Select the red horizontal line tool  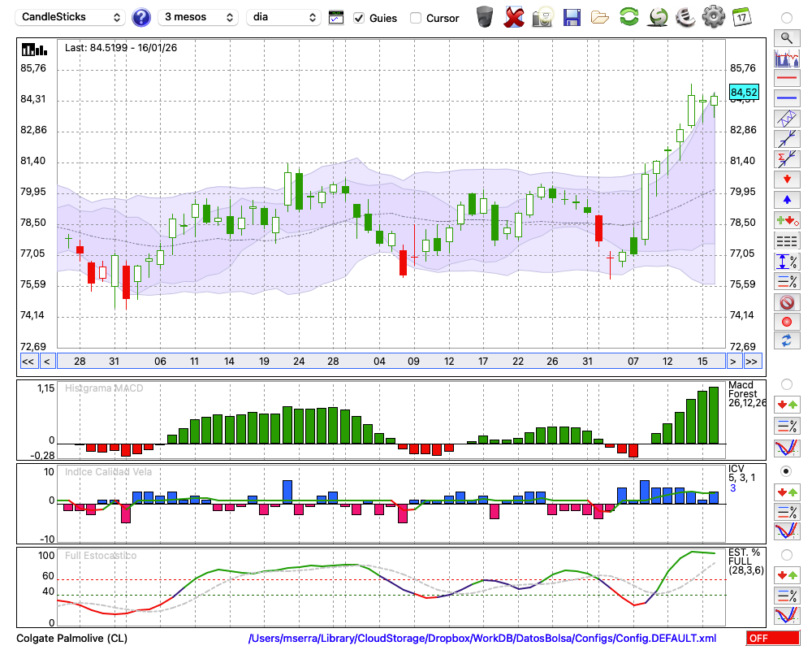(786, 79)
